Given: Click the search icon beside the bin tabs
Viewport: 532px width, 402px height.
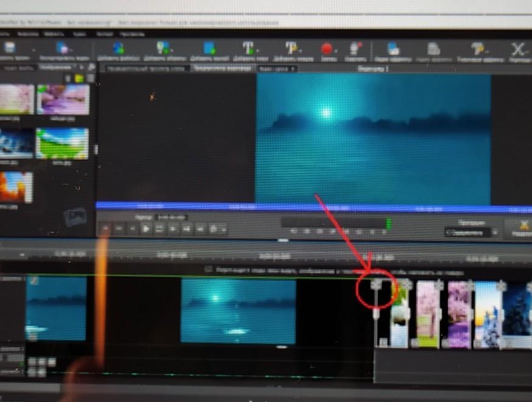Looking at the screenshot, I should [91, 67].
